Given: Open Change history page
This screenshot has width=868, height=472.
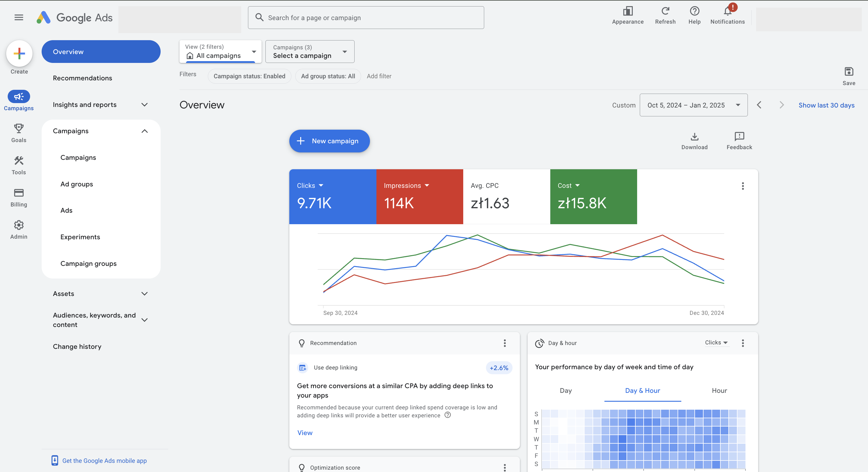Looking at the screenshot, I should 77,346.
